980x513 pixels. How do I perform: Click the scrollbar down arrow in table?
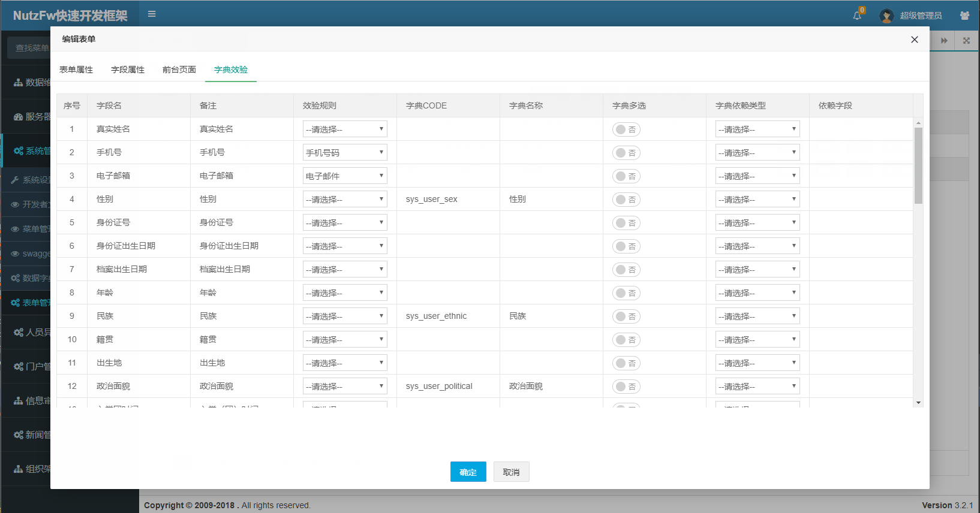[x=918, y=403]
